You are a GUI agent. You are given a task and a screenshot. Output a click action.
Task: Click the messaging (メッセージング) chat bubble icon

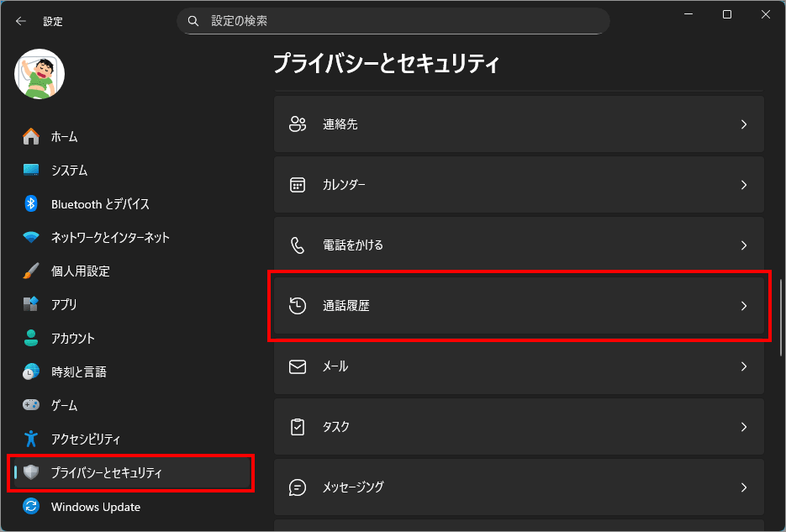(x=297, y=487)
